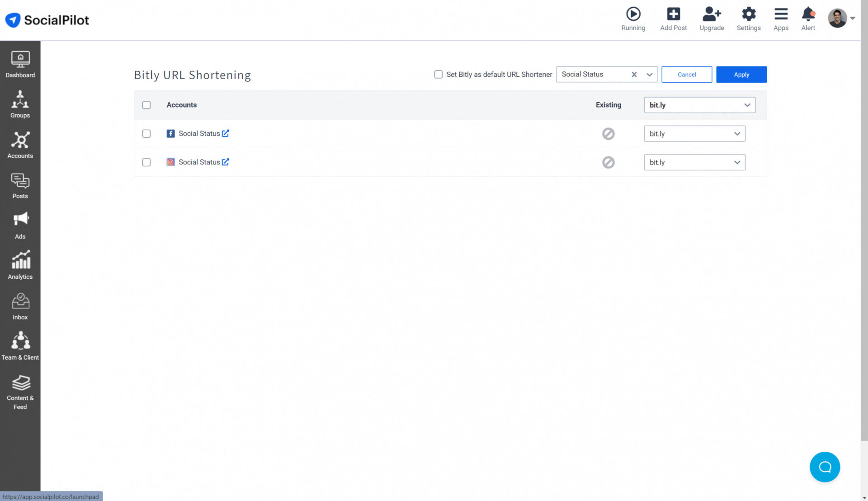
Task: Enable Set Bitly as default URL Shortener
Action: coord(438,74)
